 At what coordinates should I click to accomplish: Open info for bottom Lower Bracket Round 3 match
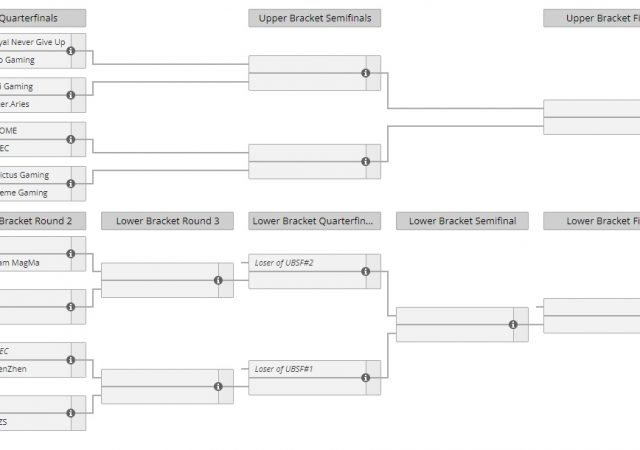tap(218, 386)
